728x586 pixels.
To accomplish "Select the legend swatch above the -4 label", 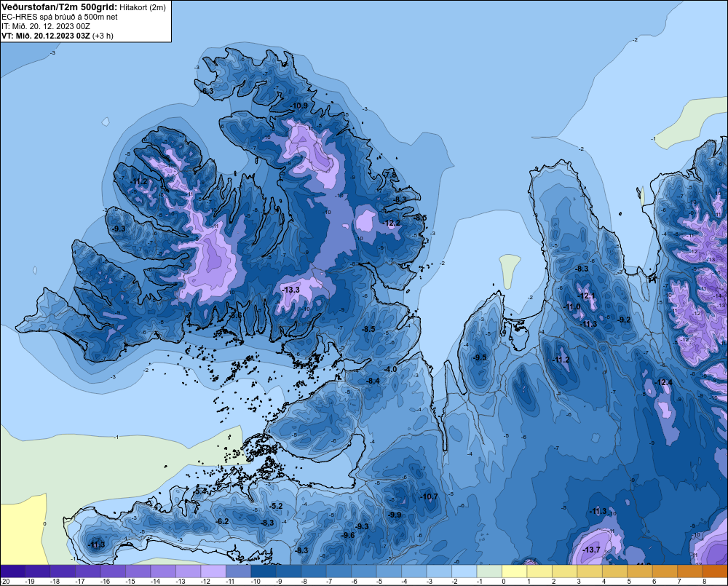I will pos(414,571).
